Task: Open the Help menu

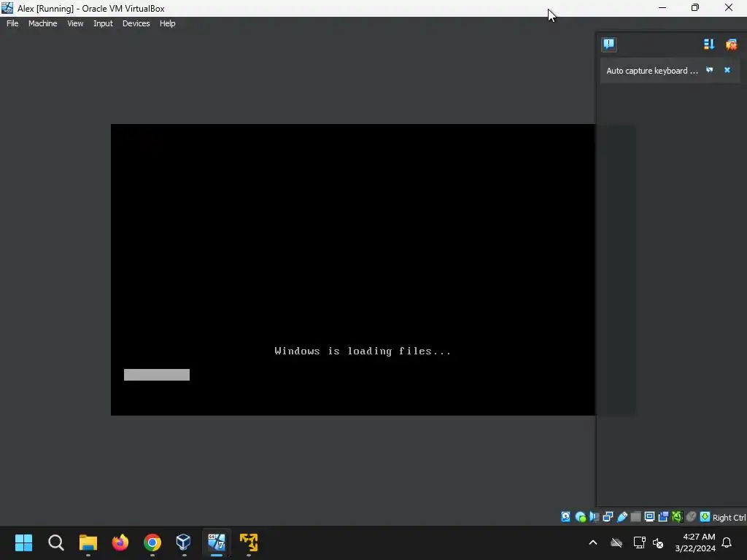Action: [167, 23]
